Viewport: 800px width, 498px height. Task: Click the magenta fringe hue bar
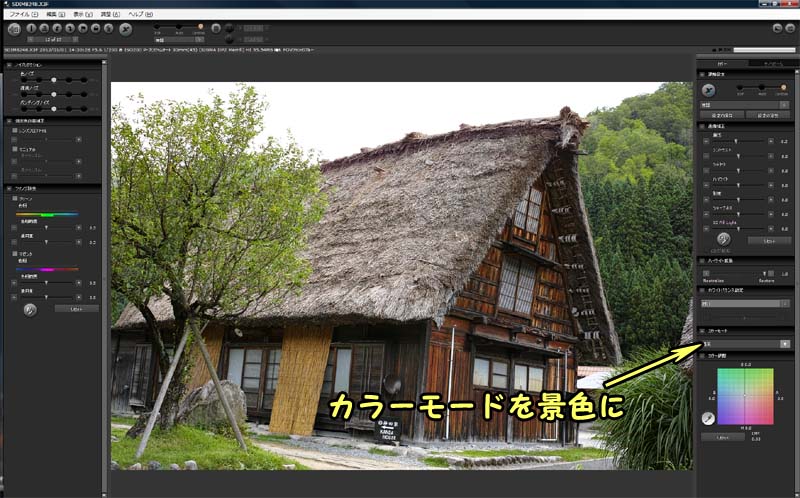click(x=46, y=269)
